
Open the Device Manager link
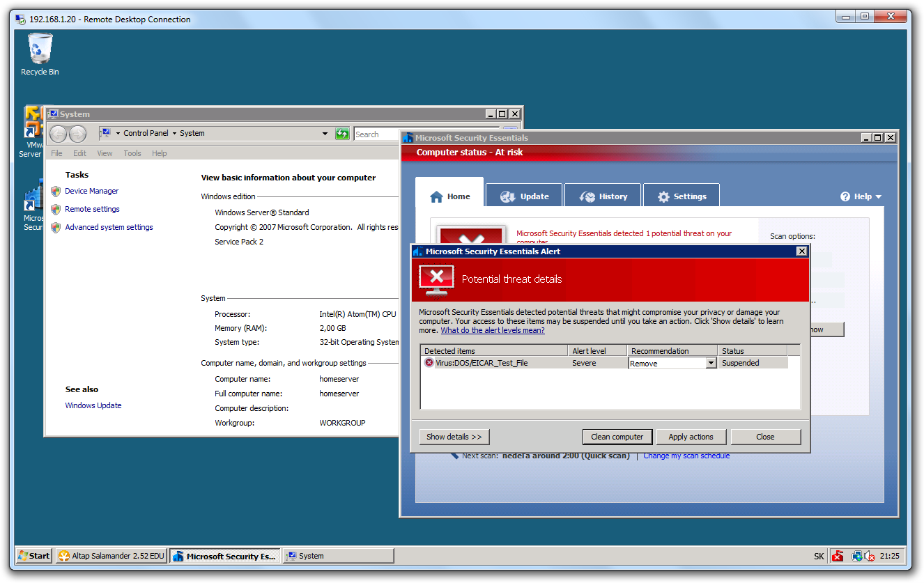pos(92,191)
